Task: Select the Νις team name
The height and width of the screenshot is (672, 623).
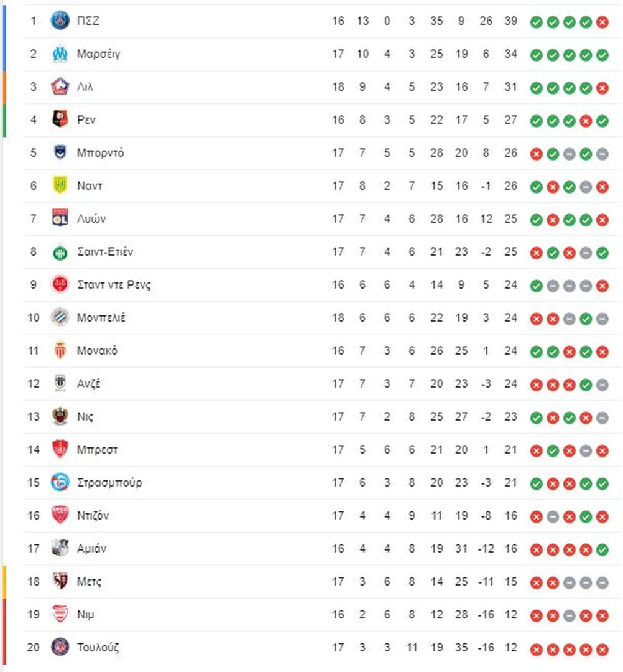Action: tap(85, 416)
